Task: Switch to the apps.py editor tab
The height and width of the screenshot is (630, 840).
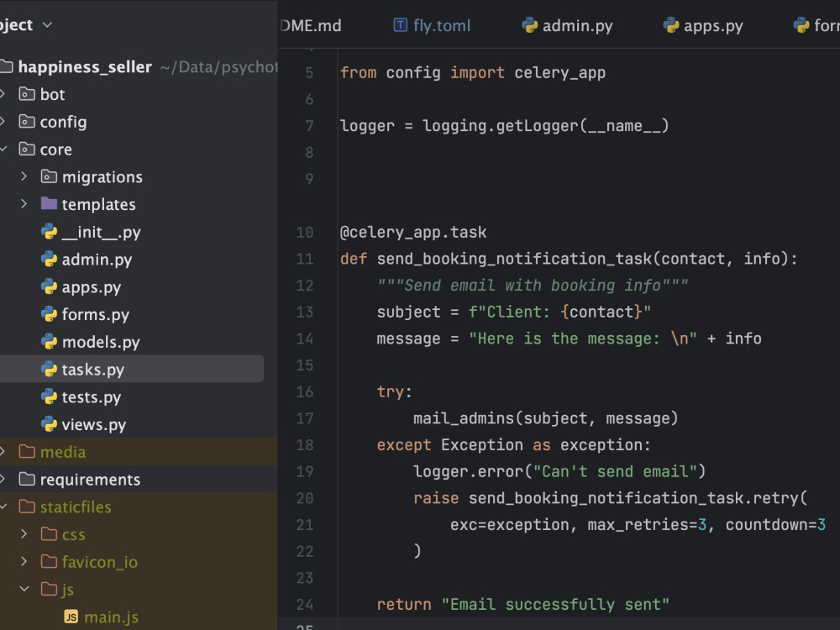Action: (703, 25)
